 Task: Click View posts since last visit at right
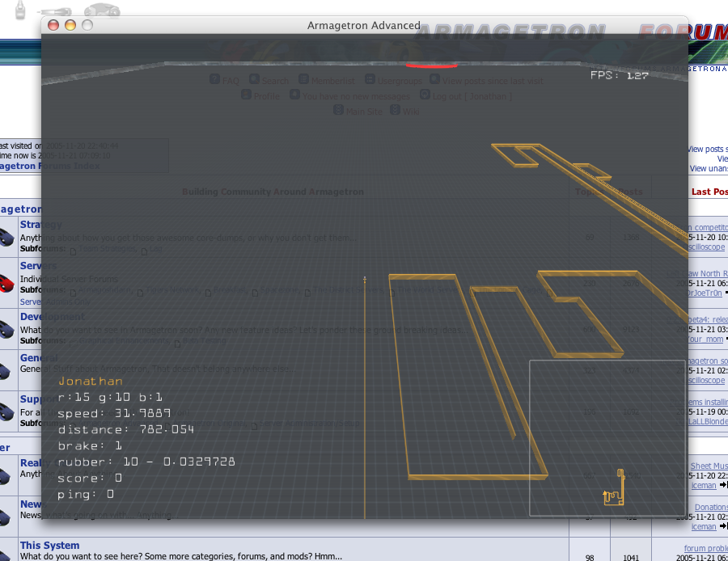tap(707, 149)
